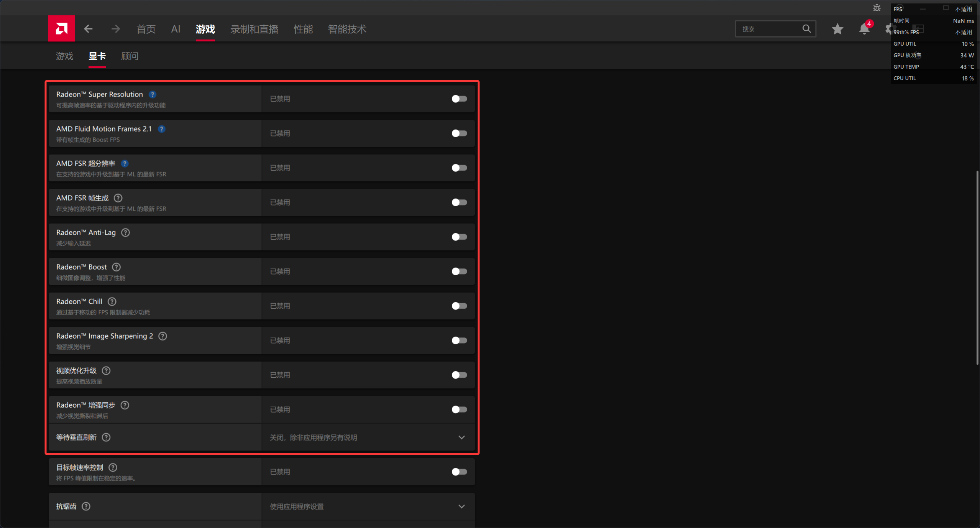This screenshot has width=980, height=528.
Task: Show help for 目标帧速率控制
Action: pyautogui.click(x=113, y=467)
